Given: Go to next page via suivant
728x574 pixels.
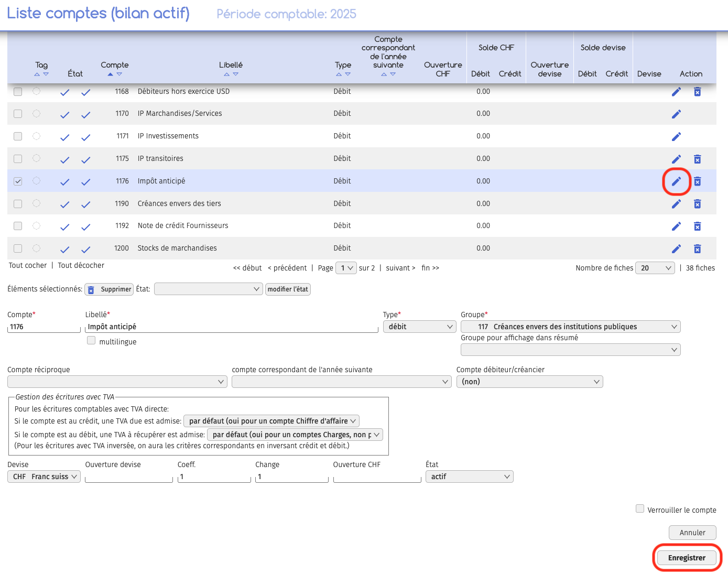Looking at the screenshot, I should [x=400, y=268].
